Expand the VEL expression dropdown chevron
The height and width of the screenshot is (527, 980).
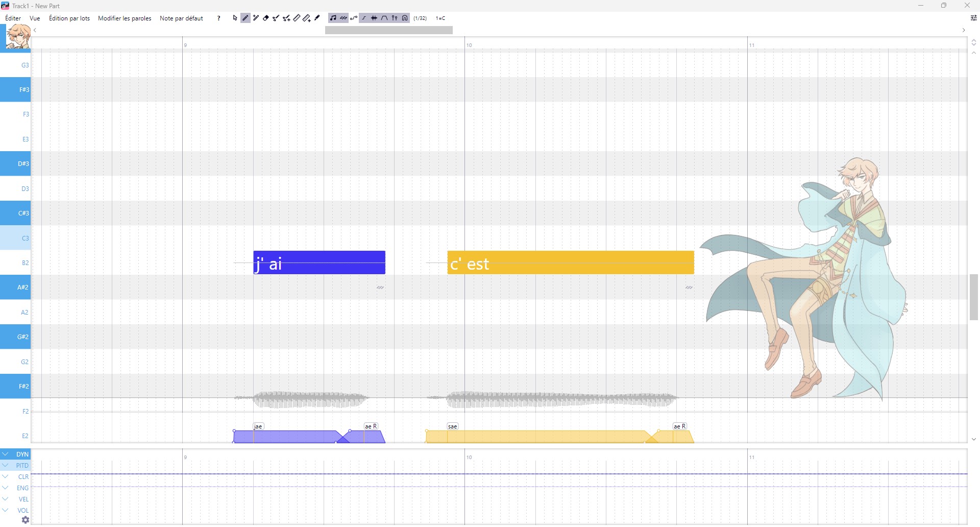point(5,499)
